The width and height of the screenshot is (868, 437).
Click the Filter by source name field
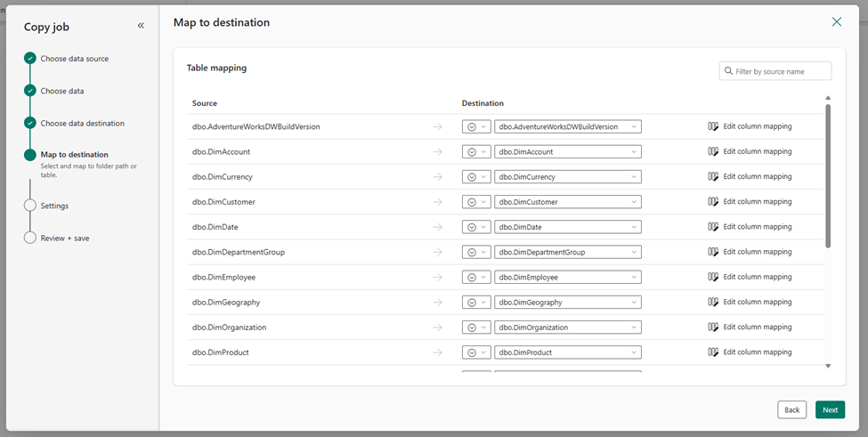(x=775, y=71)
